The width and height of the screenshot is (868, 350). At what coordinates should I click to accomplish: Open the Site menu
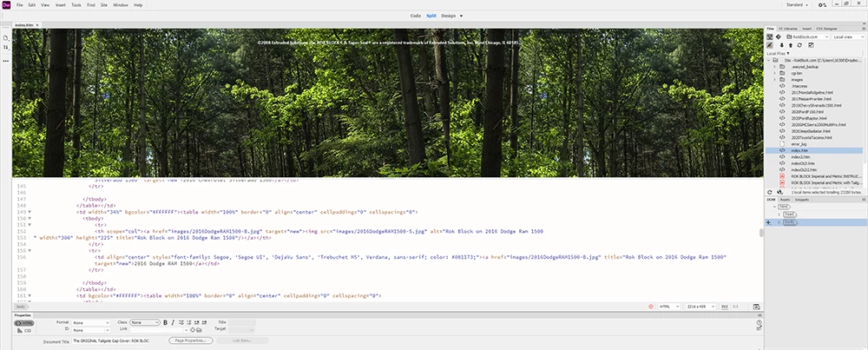(x=104, y=5)
